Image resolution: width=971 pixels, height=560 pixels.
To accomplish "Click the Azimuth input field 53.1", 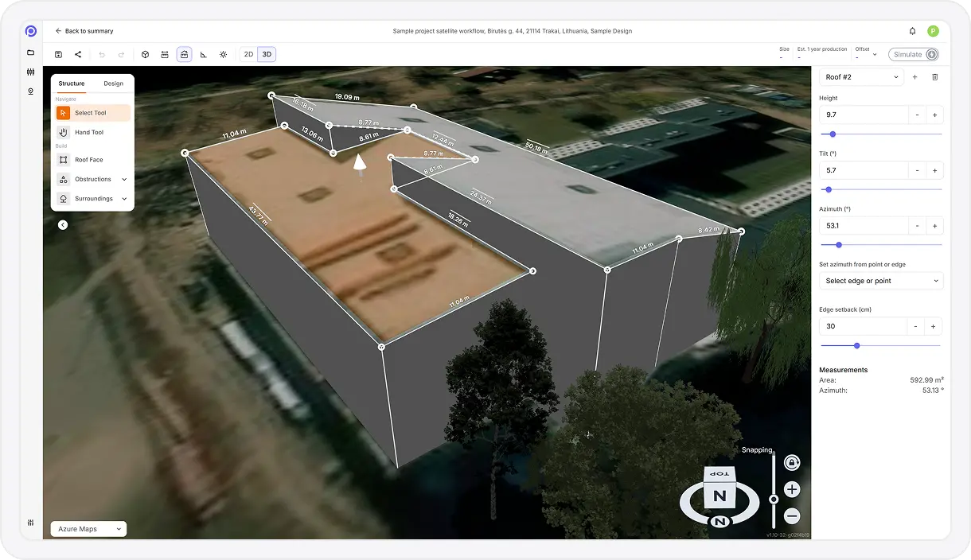I will point(864,226).
